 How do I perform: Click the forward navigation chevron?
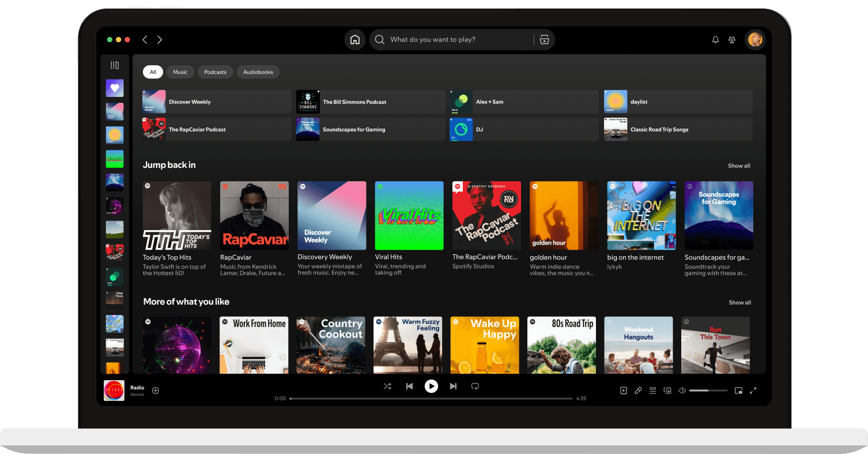160,39
